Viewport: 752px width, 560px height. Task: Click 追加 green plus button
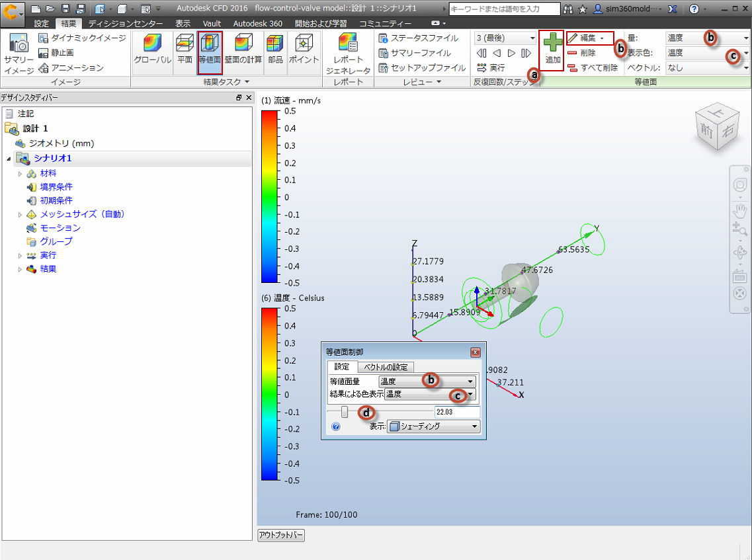click(x=552, y=50)
